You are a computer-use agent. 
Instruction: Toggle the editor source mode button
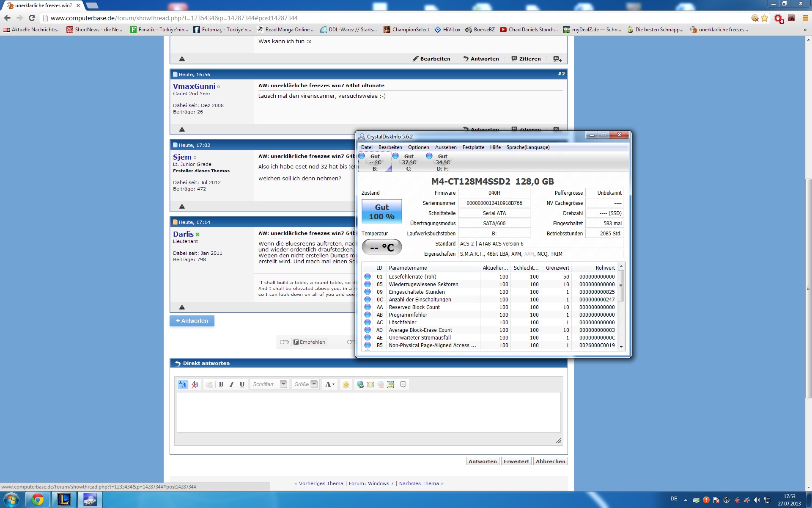pyautogui.click(x=182, y=384)
